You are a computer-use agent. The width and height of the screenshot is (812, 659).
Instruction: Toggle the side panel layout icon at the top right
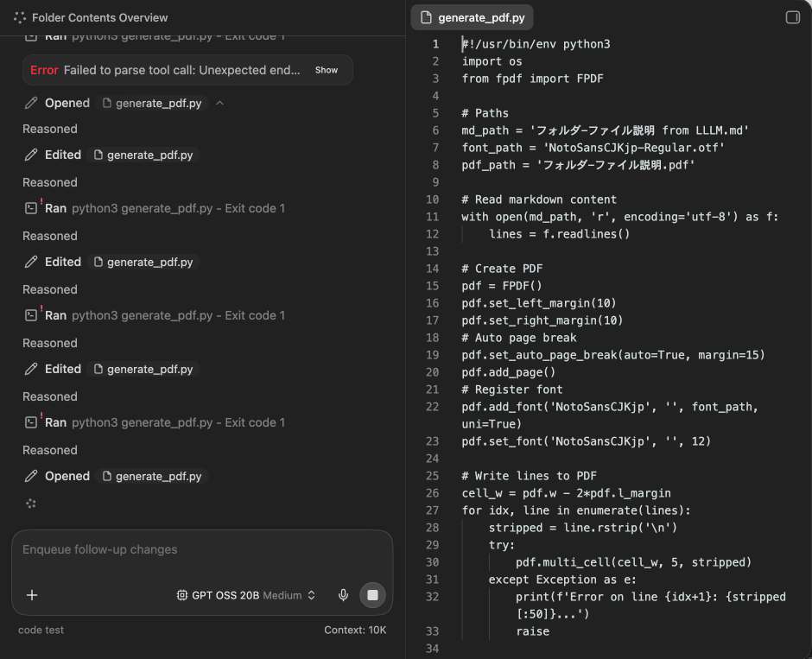792,17
